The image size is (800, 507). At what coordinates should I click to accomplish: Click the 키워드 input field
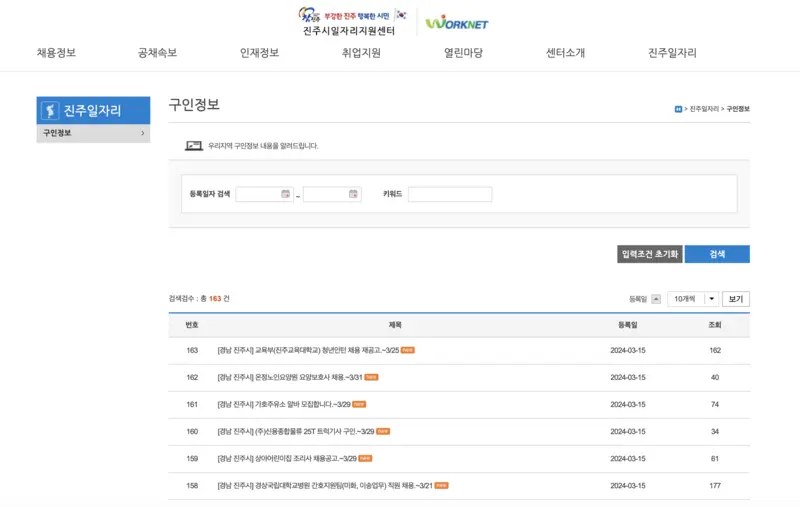click(x=450, y=194)
